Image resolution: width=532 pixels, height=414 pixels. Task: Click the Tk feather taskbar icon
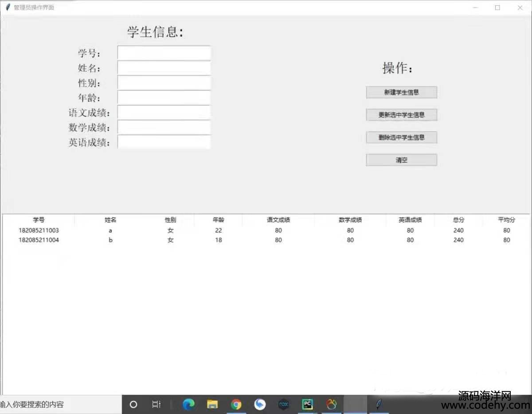point(378,404)
